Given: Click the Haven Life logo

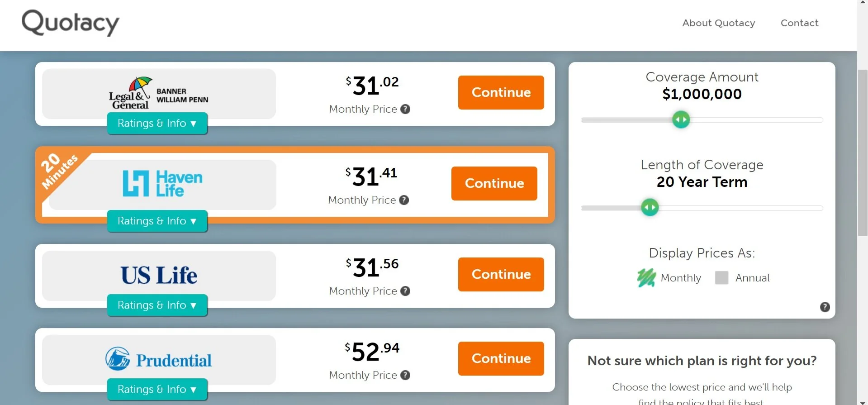Looking at the screenshot, I should pyautogui.click(x=162, y=183).
